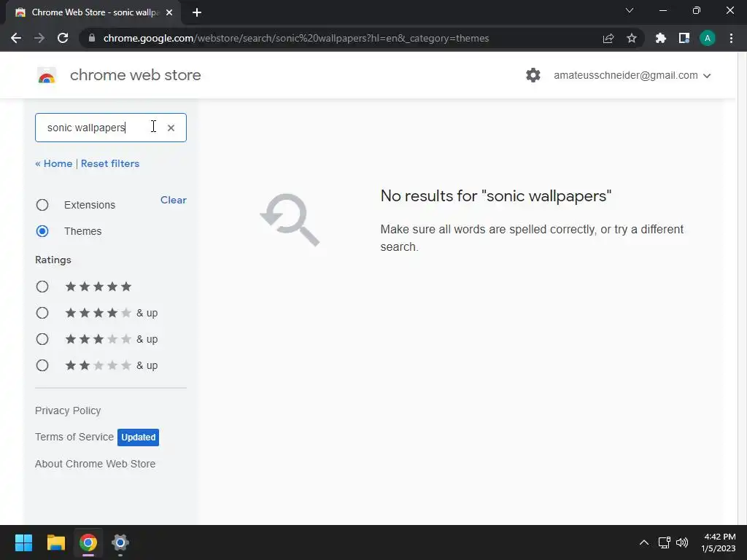Filter by five star rating
The width and height of the screenshot is (747, 560).
[42, 287]
